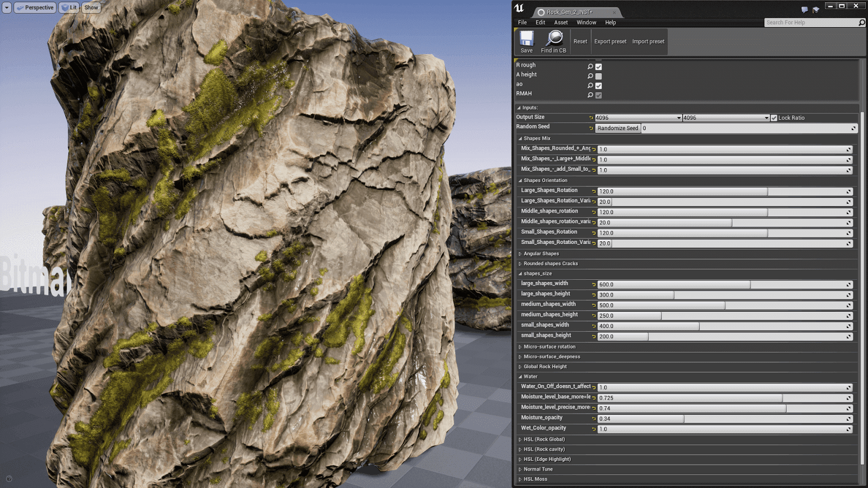
Task: Toggle the Lock Ratio checkbox
Action: tap(773, 117)
